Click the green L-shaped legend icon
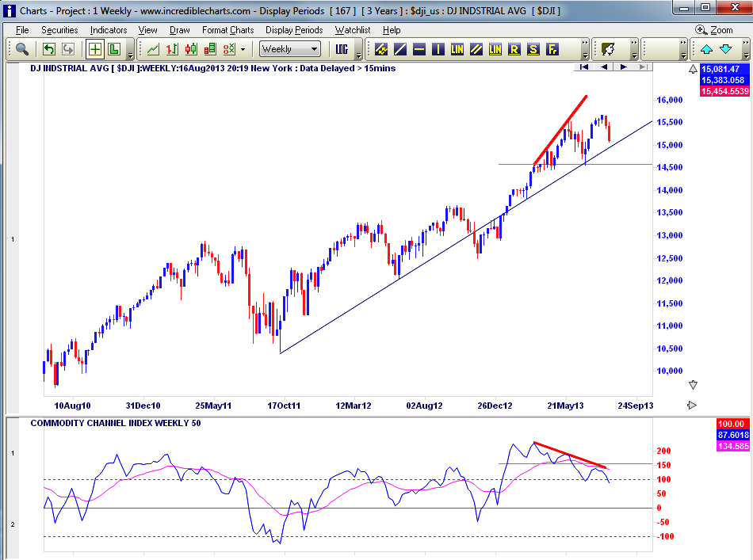Viewport: 753px width, 560px height. (x=114, y=49)
